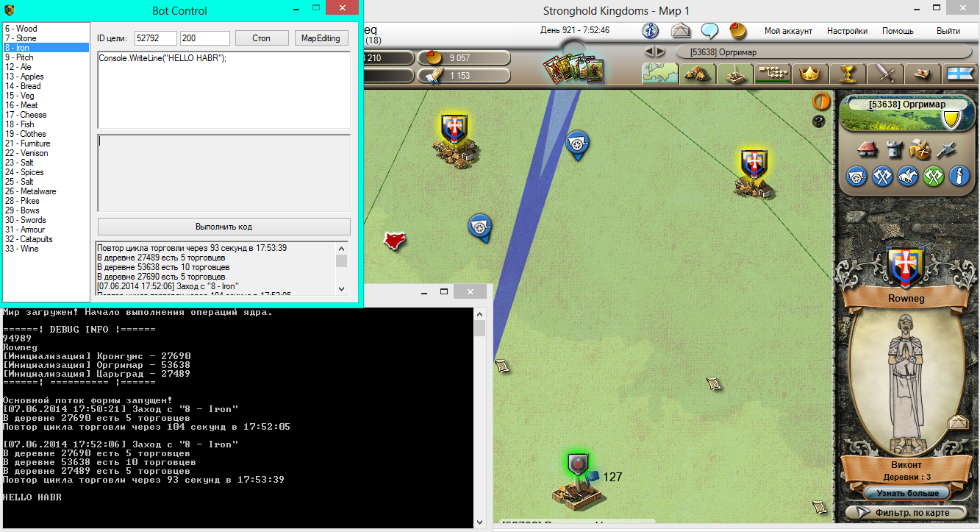
Task: Select '14 - Bread' in resource list
Action: [x=46, y=86]
